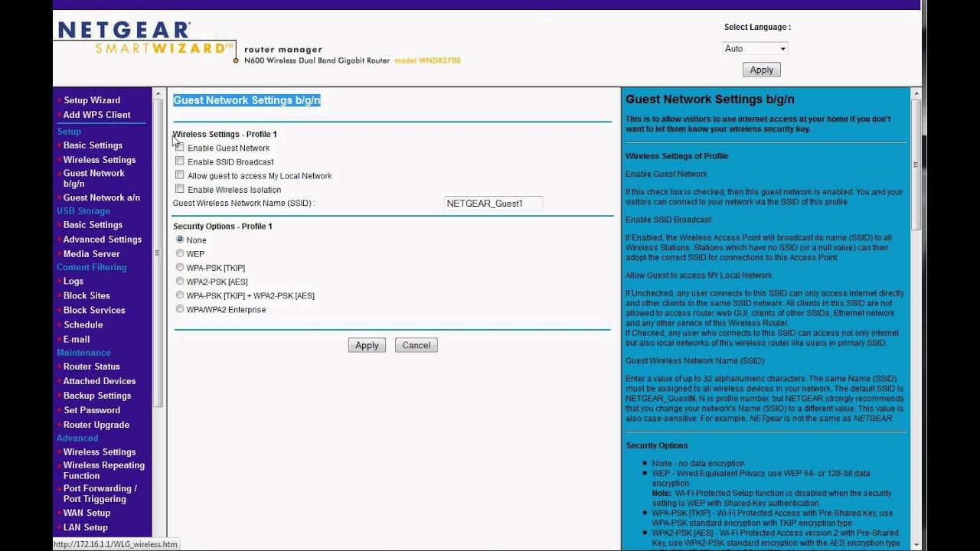Screen dimensions: 980x551
Task: Select the None security option
Action: [180, 240]
